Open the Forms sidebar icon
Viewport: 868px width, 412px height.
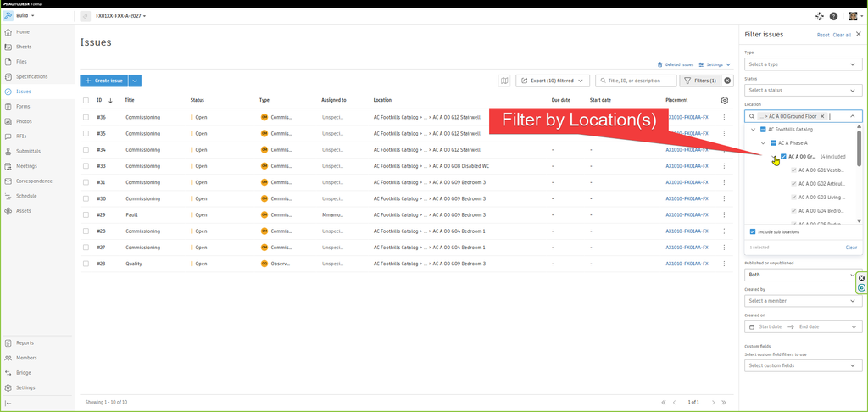point(8,106)
